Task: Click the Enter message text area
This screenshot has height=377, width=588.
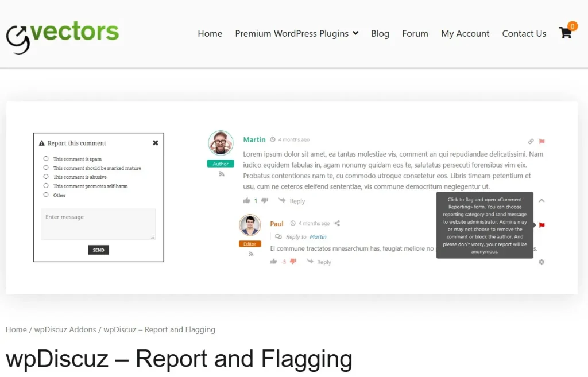Action: coord(98,224)
